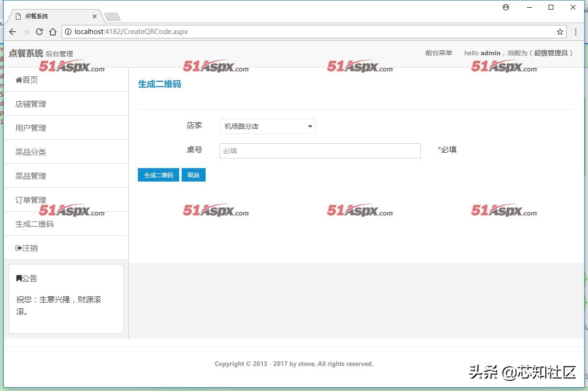Click the 注销 logout icon
Viewport: 588px width, 391px height.
point(18,248)
